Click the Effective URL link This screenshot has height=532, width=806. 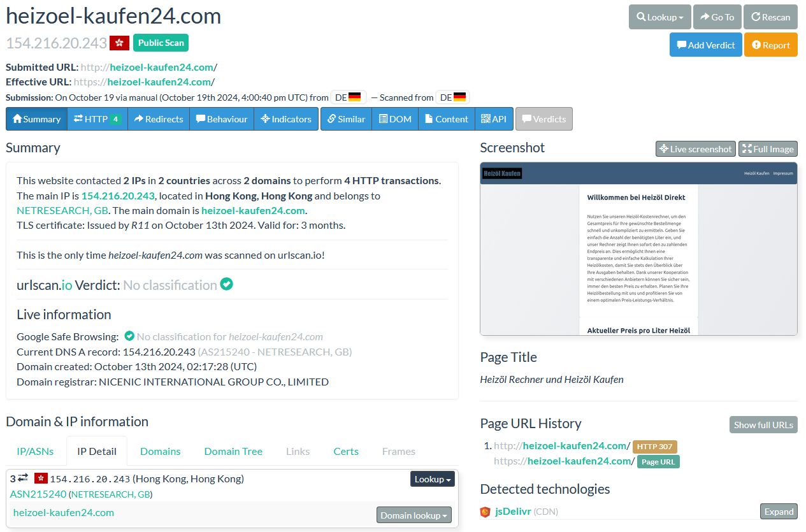(x=144, y=82)
